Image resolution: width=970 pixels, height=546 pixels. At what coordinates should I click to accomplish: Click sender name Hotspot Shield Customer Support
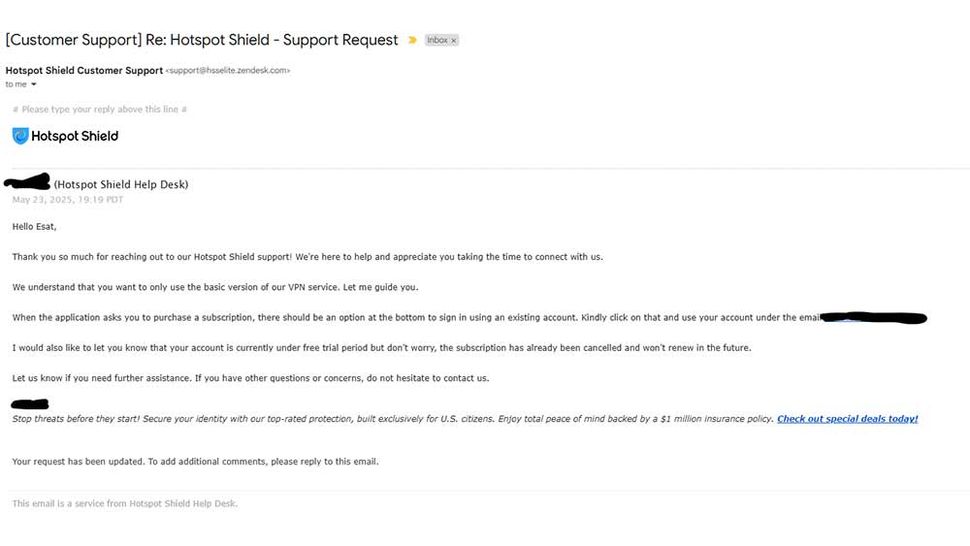[x=83, y=70]
